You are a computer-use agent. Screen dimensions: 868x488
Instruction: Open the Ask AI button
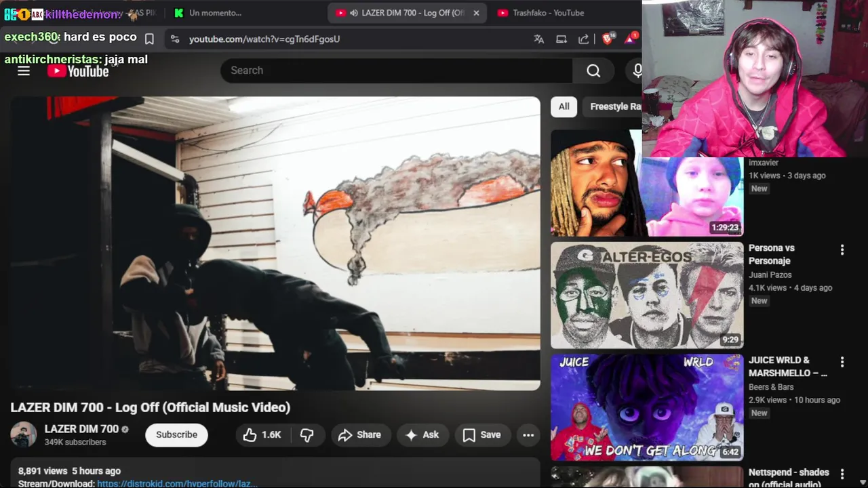point(422,435)
